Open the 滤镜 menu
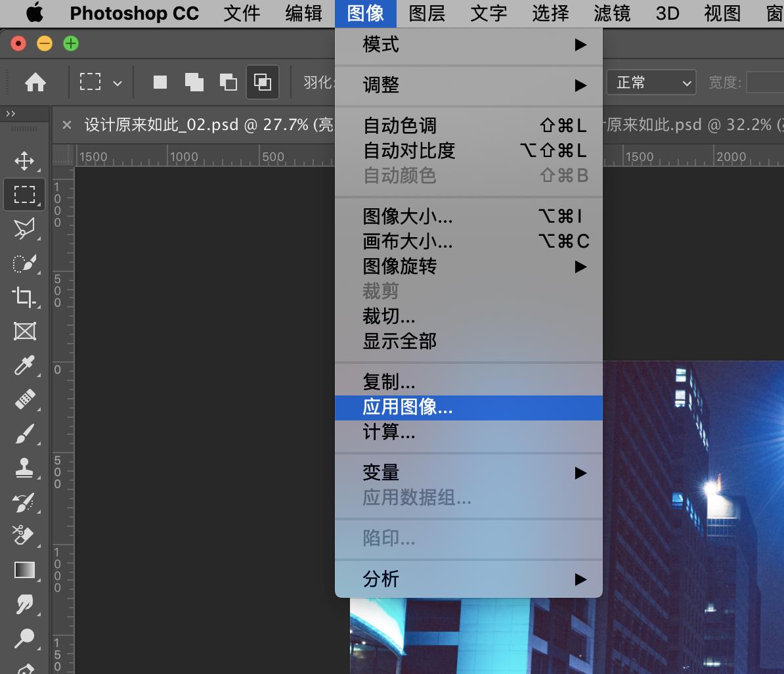Screen dimensions: 784x674 coord(611,13)
